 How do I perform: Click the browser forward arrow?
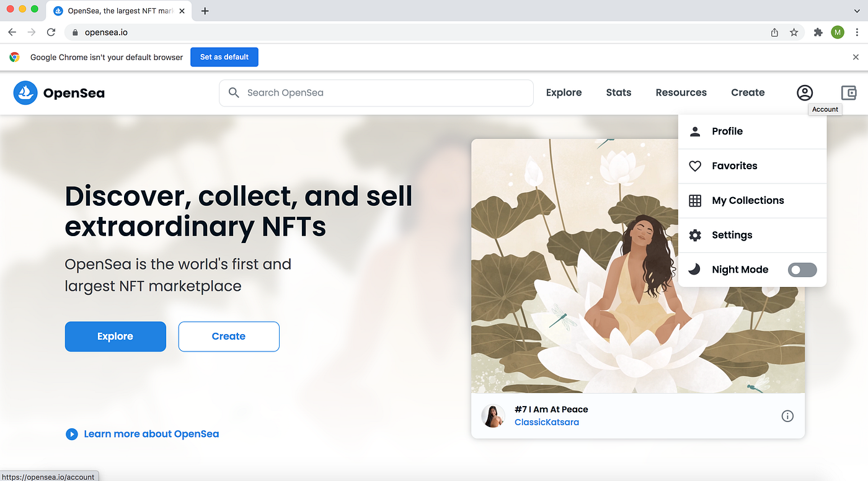pyautogui.click(x=32, y=32)
